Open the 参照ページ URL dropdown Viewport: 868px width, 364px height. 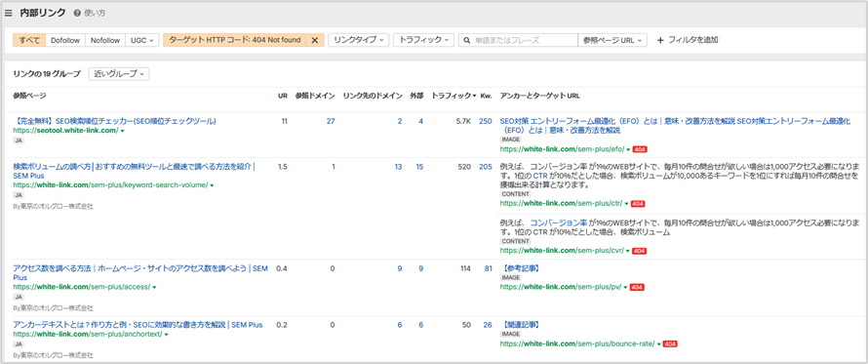pyautogui.click(x=612, y=40)
